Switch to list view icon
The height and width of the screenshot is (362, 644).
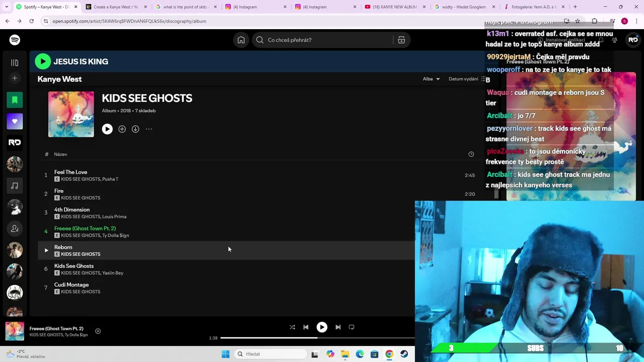tap(484, 79)
